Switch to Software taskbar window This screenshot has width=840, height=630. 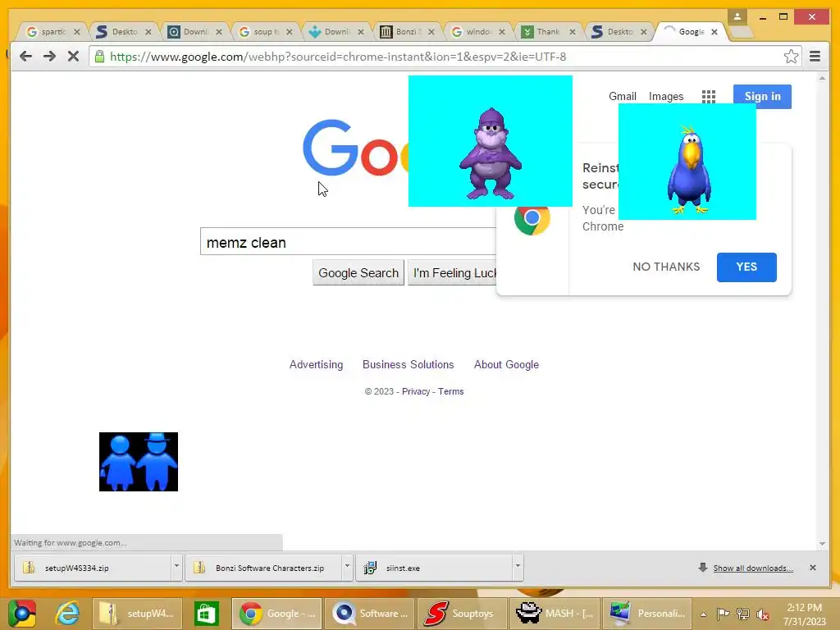(x=370, y=614)
